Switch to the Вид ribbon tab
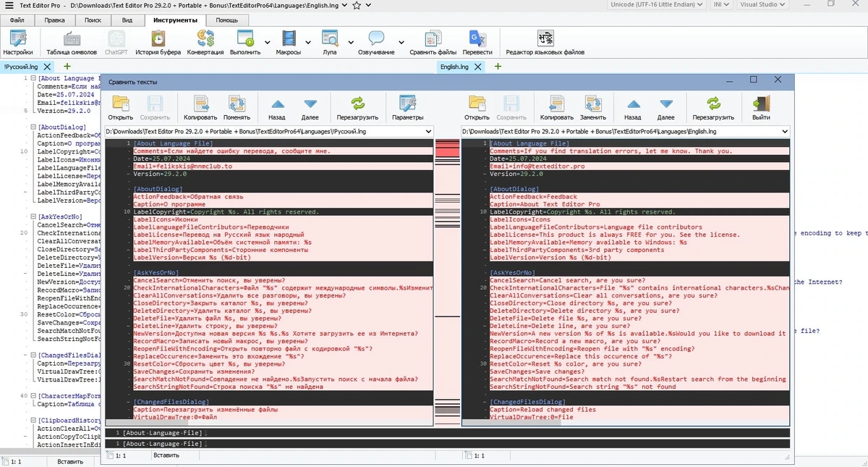The width and height of the screenshot is (868, 467). (x=127, y=20)
